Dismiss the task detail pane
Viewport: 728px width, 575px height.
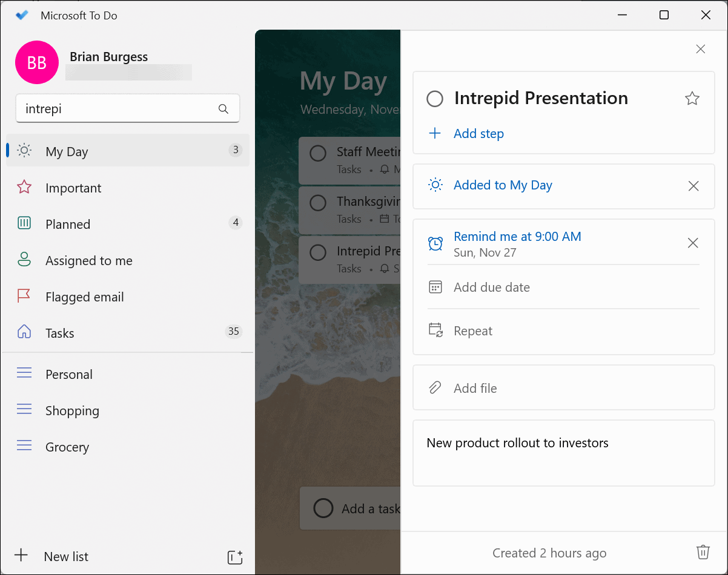[x=701, y=49]
